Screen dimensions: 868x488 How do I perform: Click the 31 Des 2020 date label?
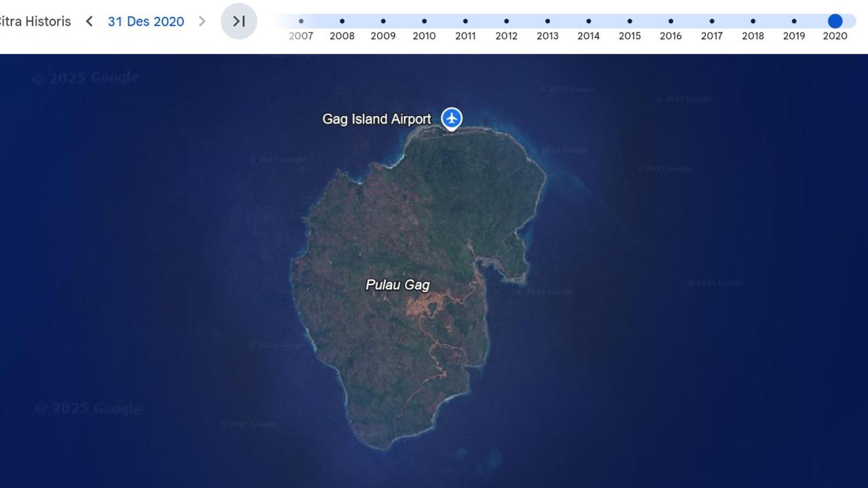[x=146, y=22]
